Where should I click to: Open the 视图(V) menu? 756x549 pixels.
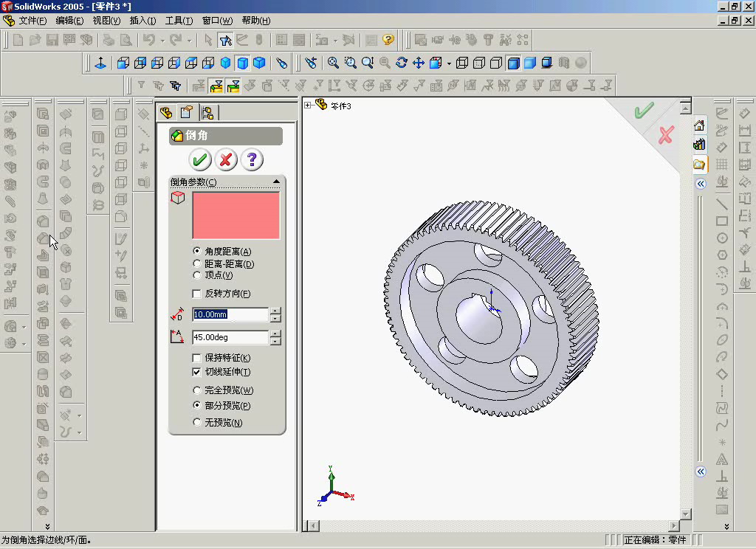[x=106, y=21]
